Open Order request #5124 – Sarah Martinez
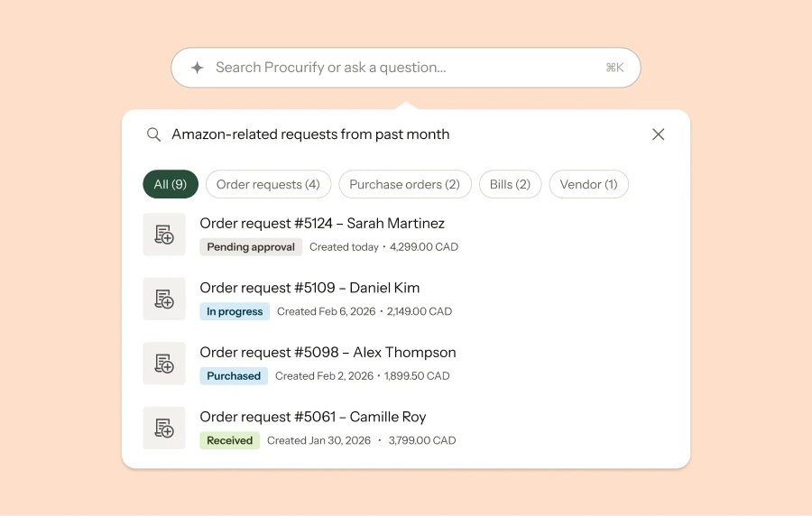812x516 pixels. 322,224
